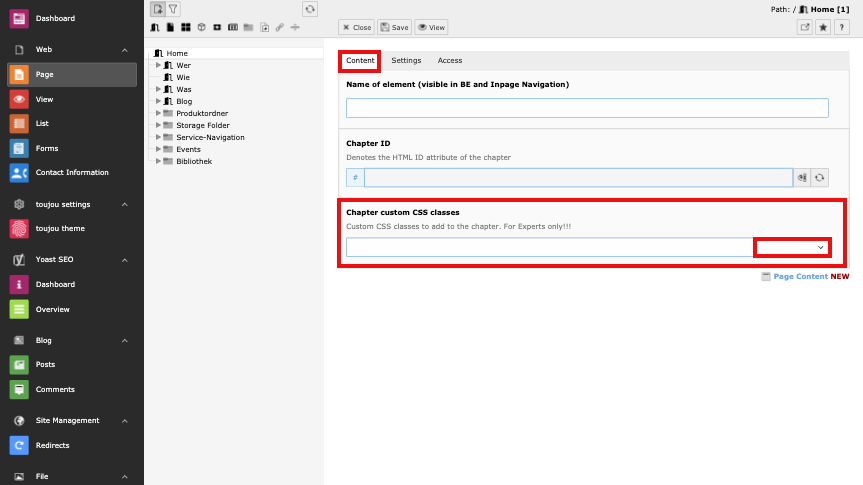
Task: Switch to the Settings tab
Action: (x=406, y=61)
